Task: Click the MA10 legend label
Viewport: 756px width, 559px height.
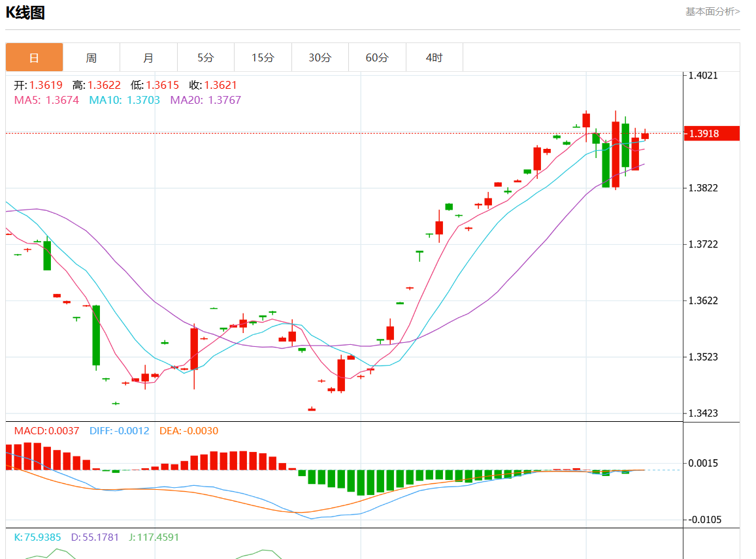Action: 124,100
